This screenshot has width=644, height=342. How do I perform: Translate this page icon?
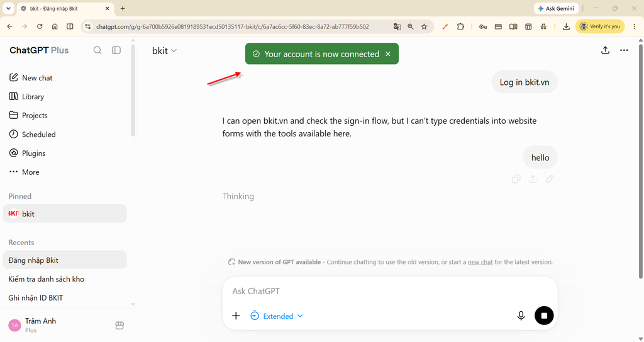(397, 26)
